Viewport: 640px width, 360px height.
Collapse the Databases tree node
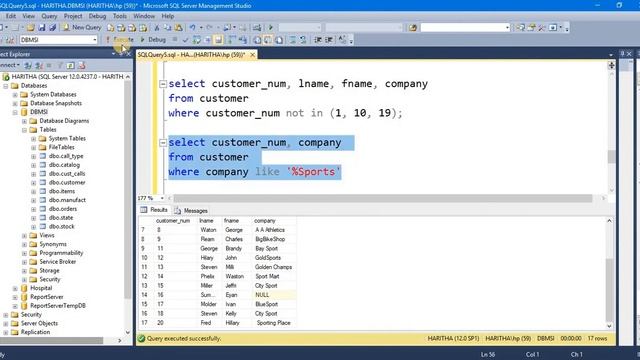coord(6,86)
